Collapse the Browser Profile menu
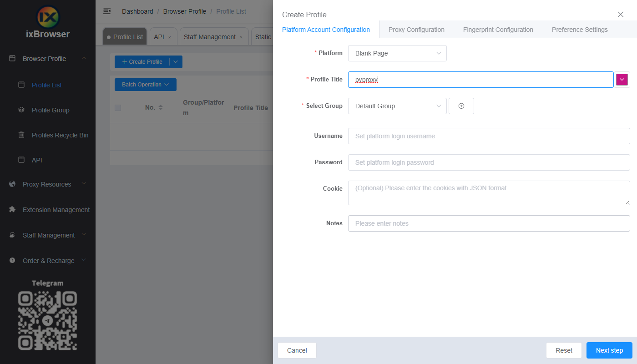Image resolution: width=637 pixels, height=364 pixels. click(84, 58)
